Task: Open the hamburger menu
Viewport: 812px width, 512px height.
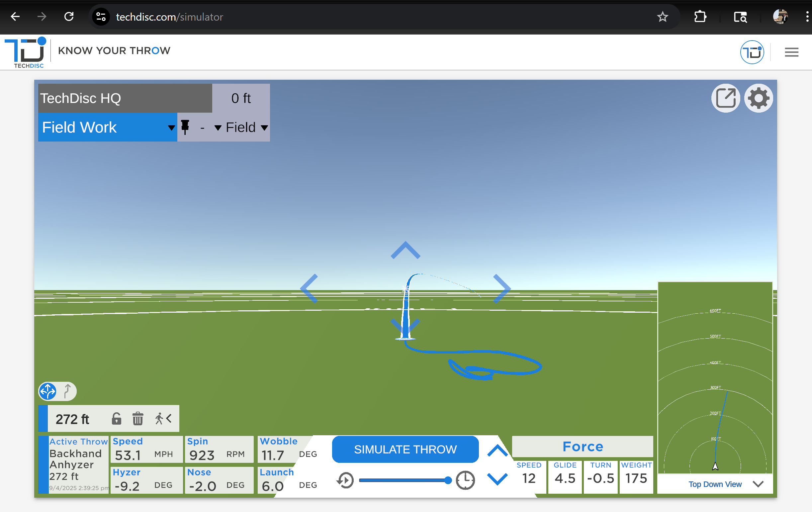Action: pyautogui.click(x=791, y=52)
